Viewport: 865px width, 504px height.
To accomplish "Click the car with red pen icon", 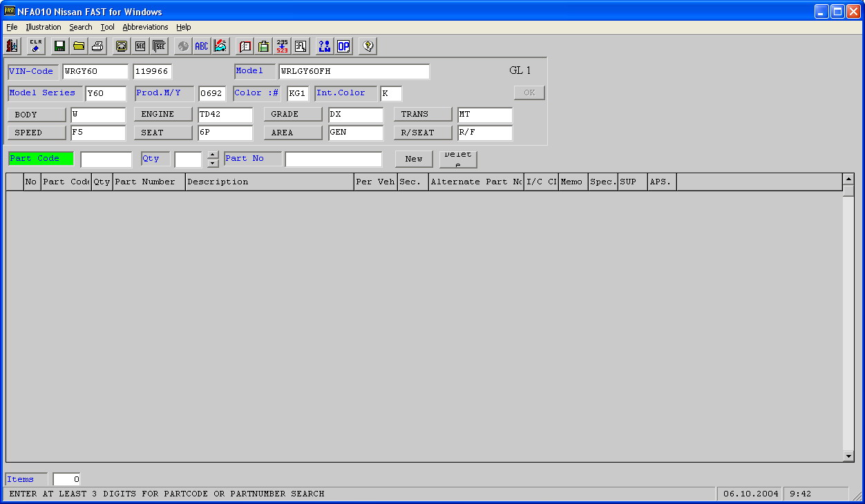I will tap(220, 46).
